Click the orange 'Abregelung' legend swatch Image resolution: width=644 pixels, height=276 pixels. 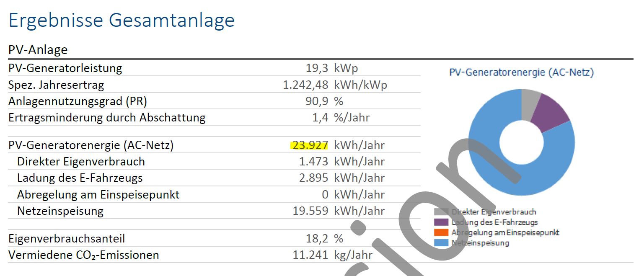[441, 232]
